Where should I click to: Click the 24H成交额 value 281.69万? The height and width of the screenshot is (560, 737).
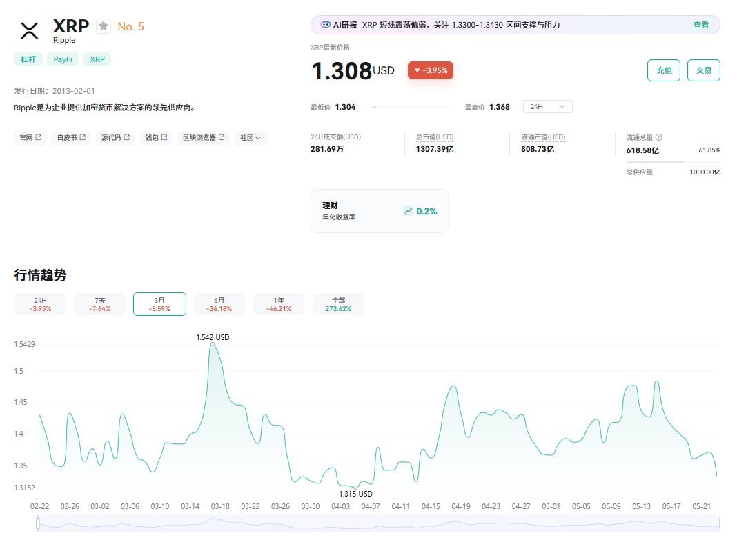[x=327, y=149]
